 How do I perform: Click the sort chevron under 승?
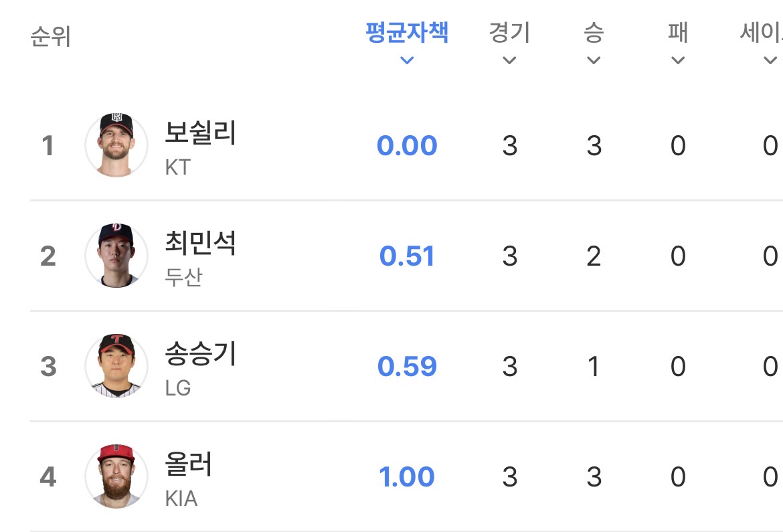pyautogui.click(x=594, y=61)
